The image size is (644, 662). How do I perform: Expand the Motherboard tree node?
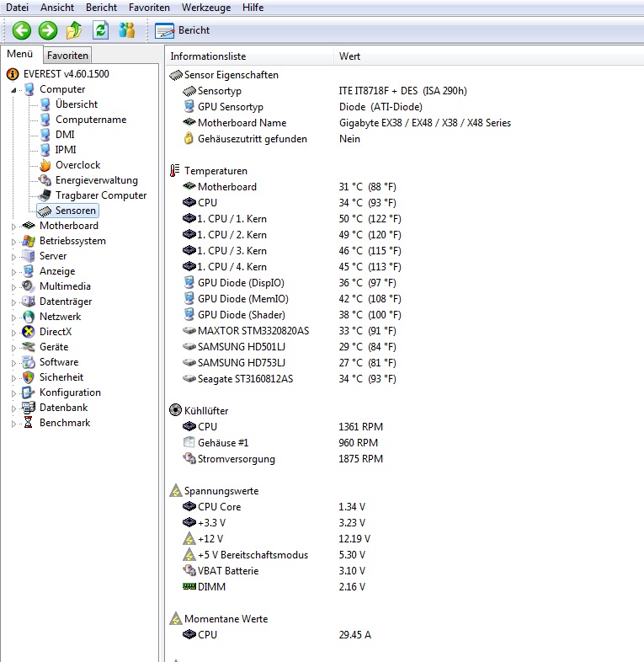13,227
